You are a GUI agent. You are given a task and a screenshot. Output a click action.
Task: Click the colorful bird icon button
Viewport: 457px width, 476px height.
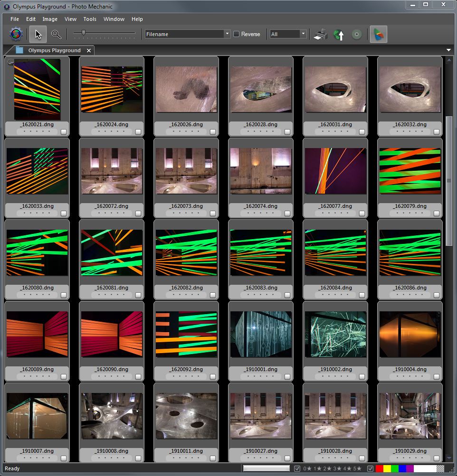point(378,34)
